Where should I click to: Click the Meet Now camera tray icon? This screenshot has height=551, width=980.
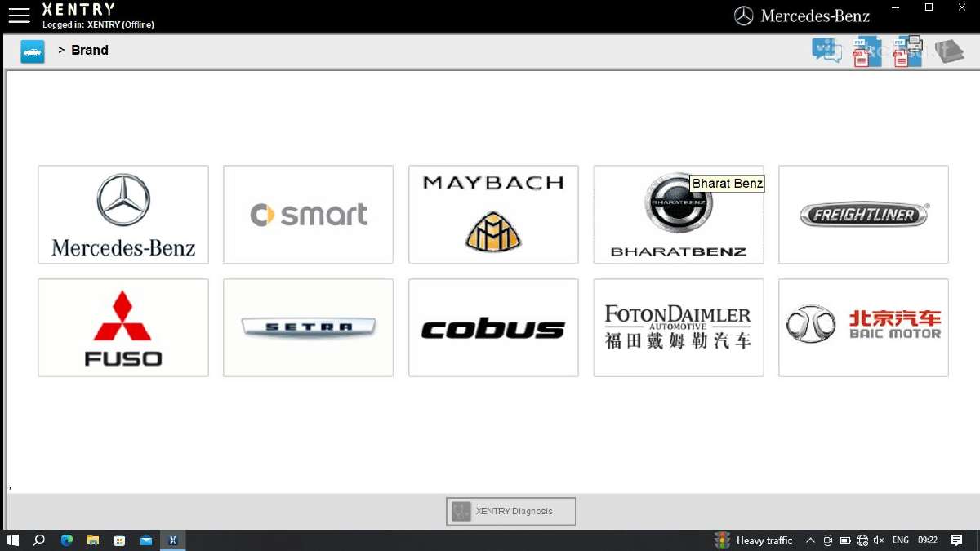(x=828, y=540)
